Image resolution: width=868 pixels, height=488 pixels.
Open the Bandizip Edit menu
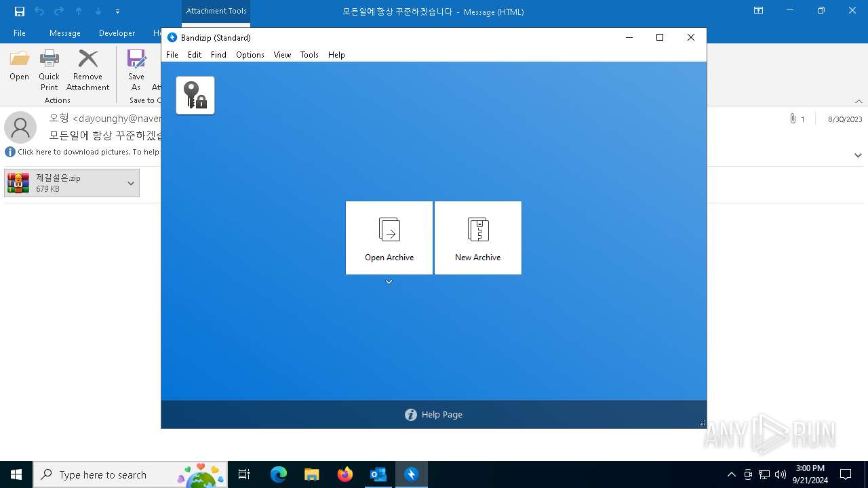195,55
